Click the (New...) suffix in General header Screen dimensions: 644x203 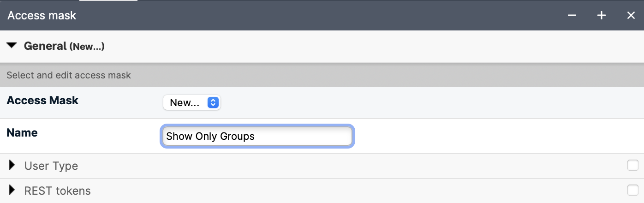(87, 47)
